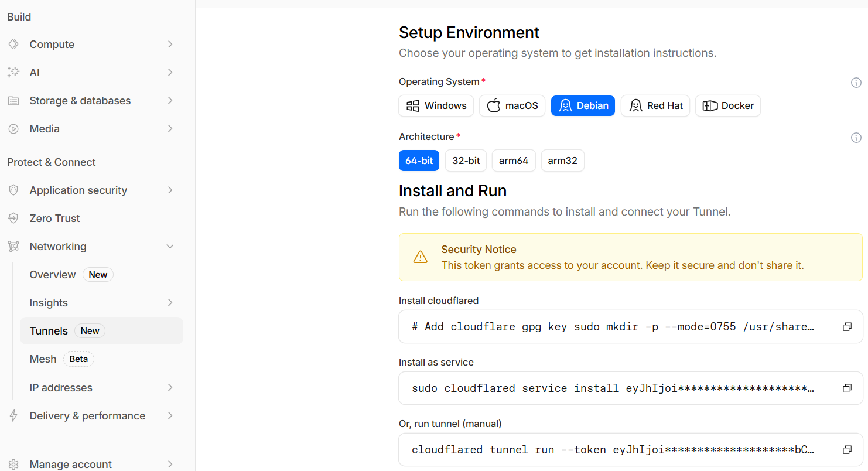Image resolution: width=868 pixels, height=471 pixels.
Task: Click the Compute section icon in sidebar
Action: click(13, 45)
